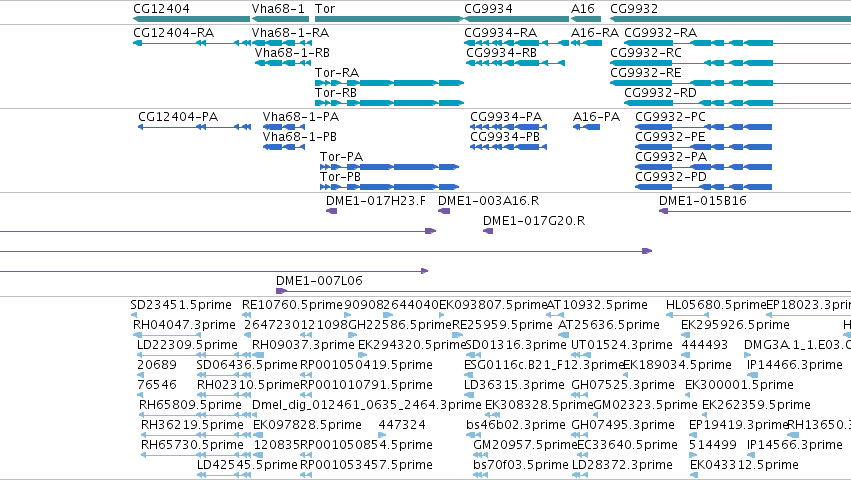
Task: Select transcript CG9932-RE label
Action: [x=645, y=73]
